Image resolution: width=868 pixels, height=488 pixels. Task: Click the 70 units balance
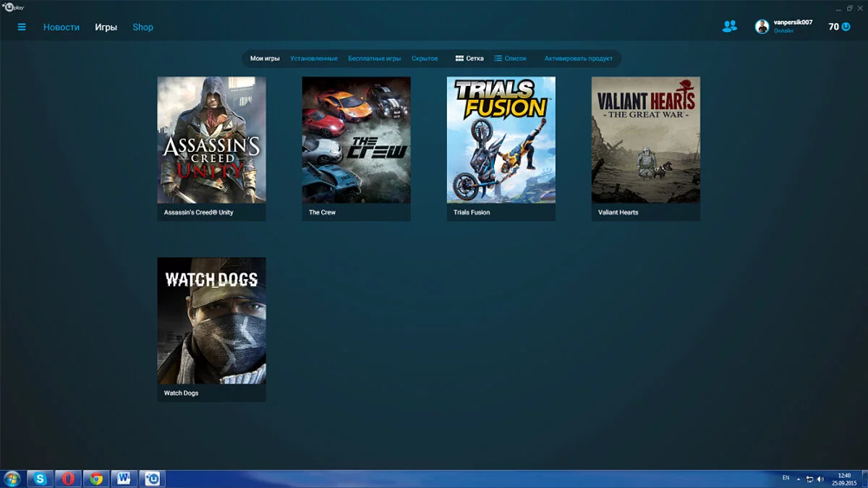[x=834, y=27]
